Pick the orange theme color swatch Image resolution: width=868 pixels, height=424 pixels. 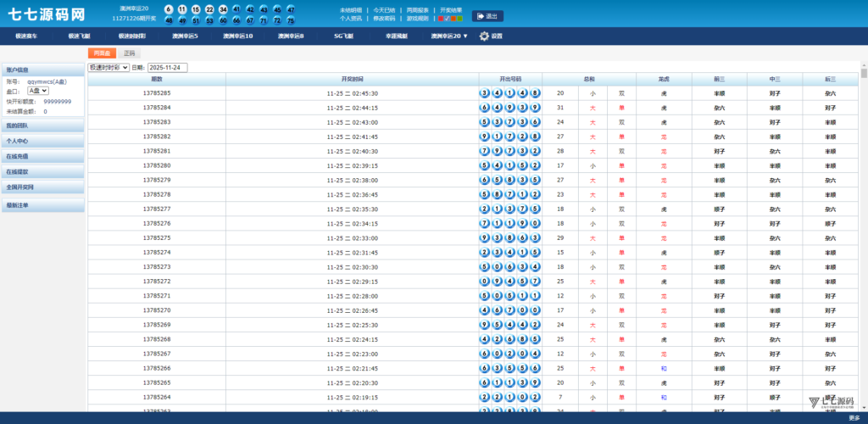453,18
